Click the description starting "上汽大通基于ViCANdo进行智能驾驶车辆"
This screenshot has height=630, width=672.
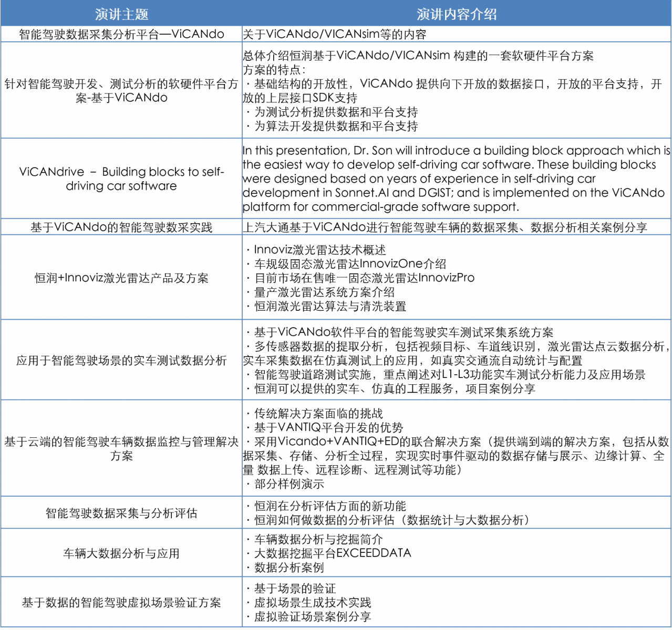click(x=445, y=227)
